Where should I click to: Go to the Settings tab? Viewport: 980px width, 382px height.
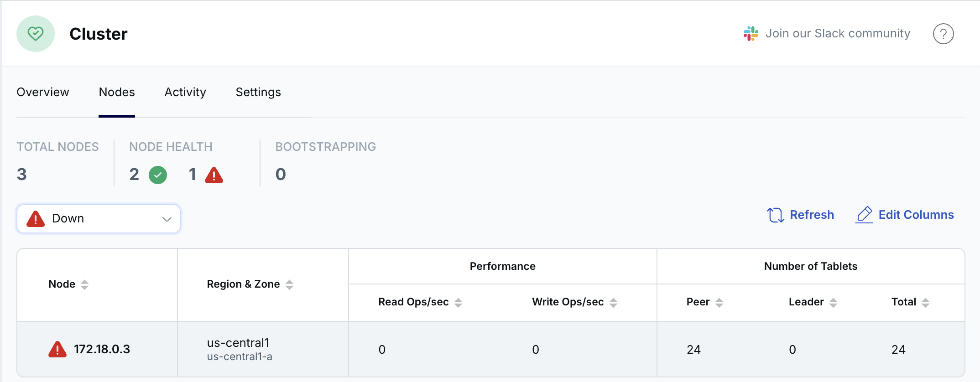pyautogui.click(x=258, y=92)
